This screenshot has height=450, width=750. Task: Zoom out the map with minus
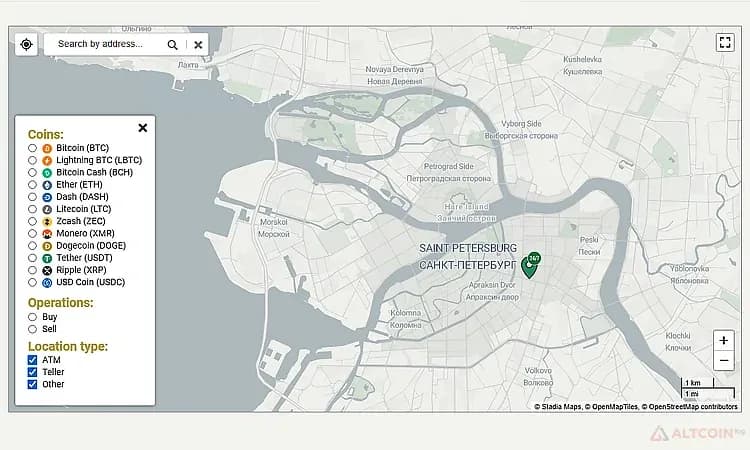coord(724,360)
